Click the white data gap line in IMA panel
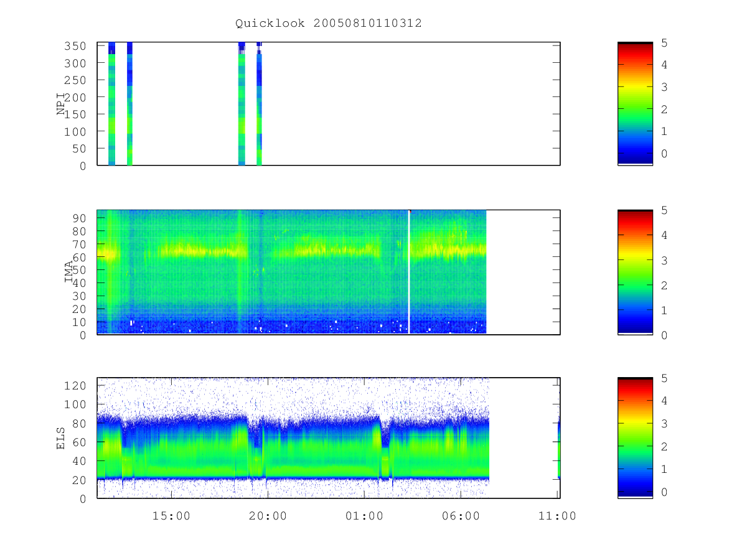This screenshot has width=747, height=560. [409, 272]
